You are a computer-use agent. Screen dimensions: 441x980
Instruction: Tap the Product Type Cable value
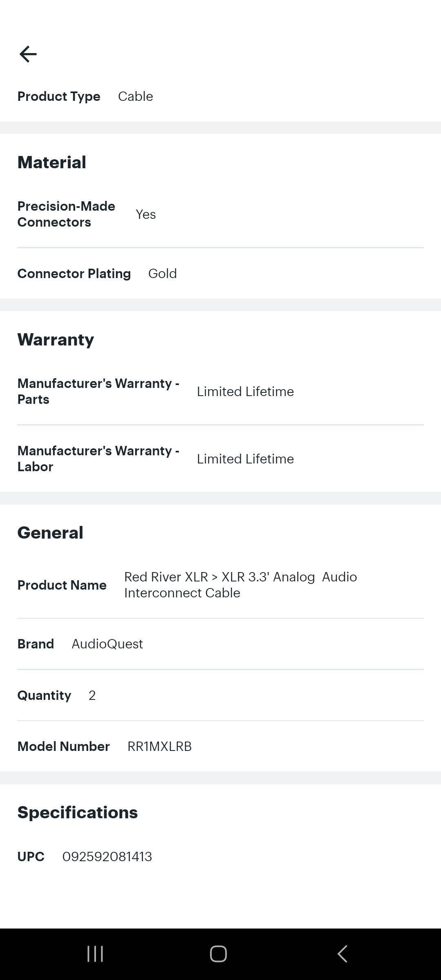tap(135, 96)
